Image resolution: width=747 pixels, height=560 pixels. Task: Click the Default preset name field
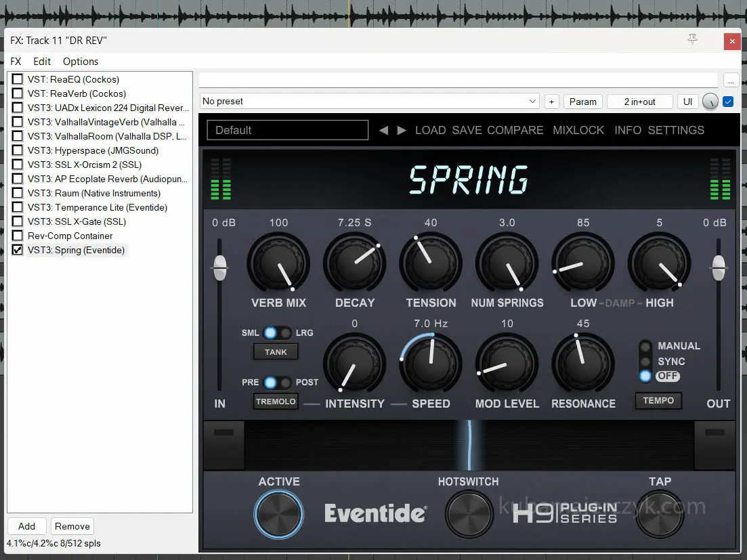coord(288,130)
